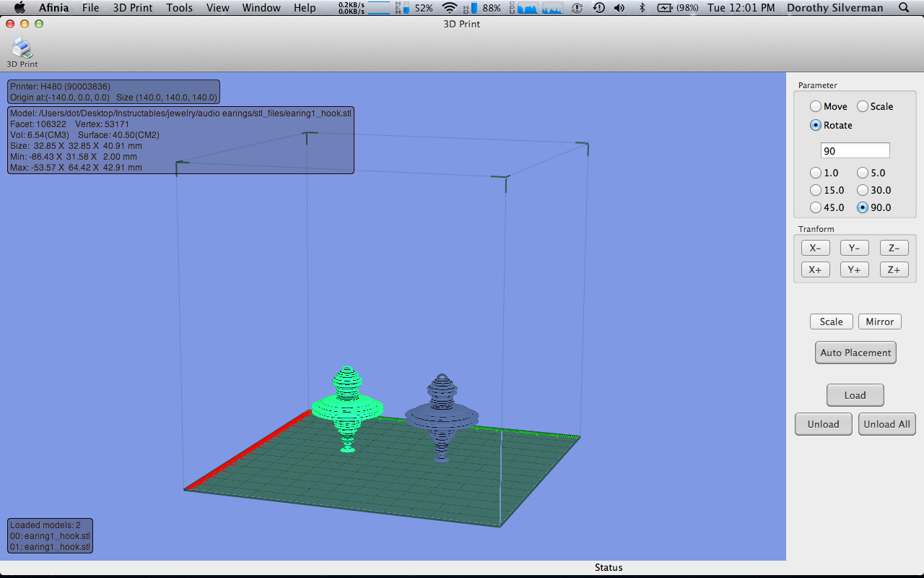Click the Printer: H480 info line

pos(60,87)
